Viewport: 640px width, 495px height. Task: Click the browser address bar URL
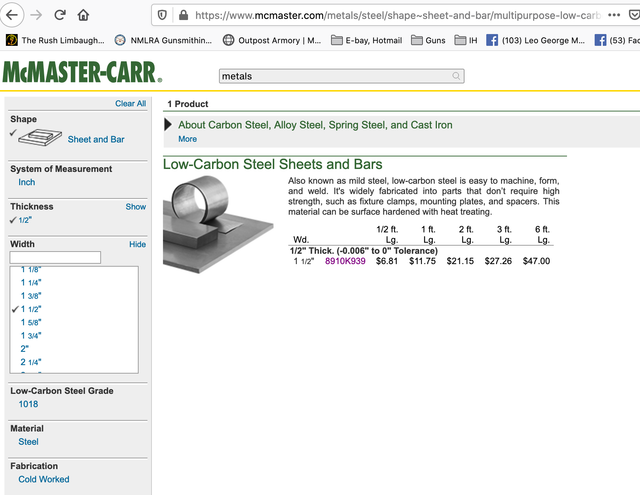tap(398, 16)
